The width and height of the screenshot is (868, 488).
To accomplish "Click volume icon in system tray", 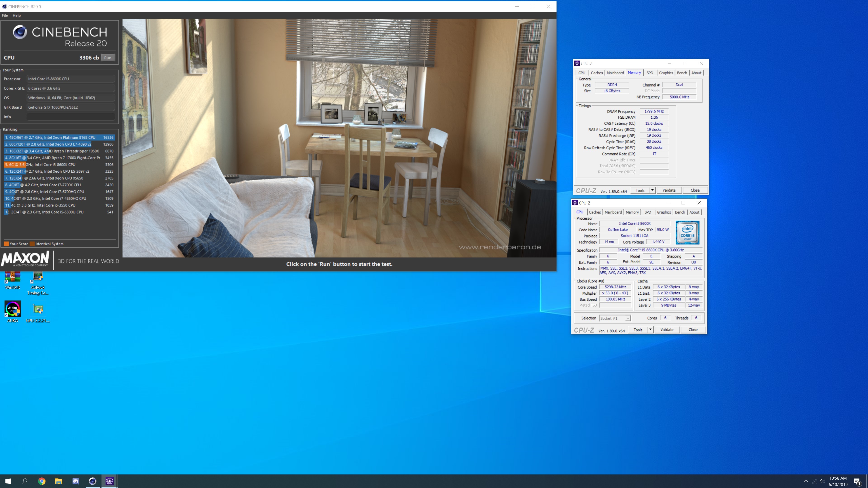I will coord(822,481).
